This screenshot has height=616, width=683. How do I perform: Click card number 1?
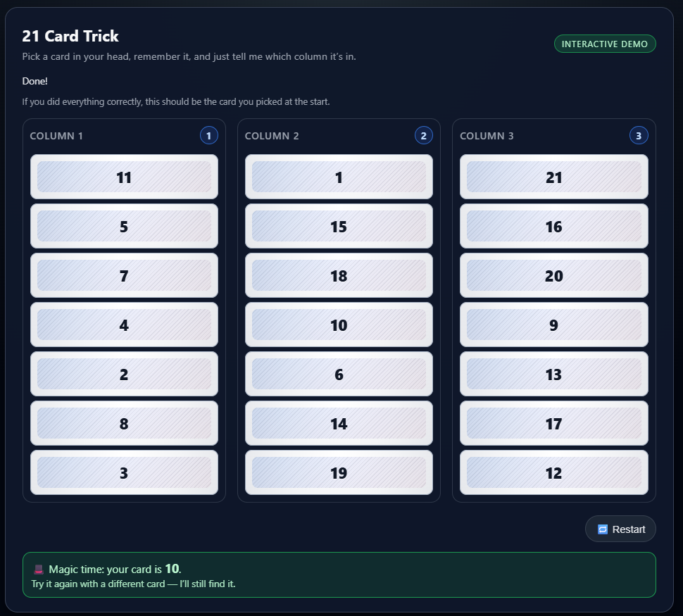[x=339, y=177]
